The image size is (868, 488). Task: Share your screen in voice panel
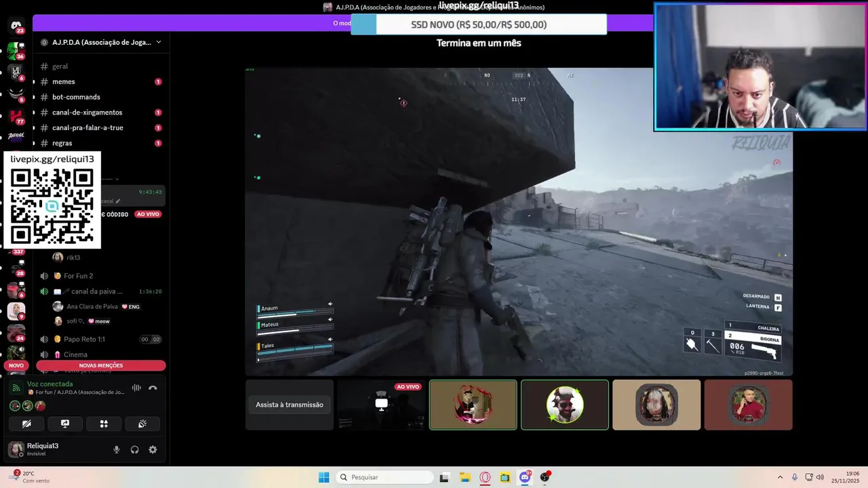point(65,424)
